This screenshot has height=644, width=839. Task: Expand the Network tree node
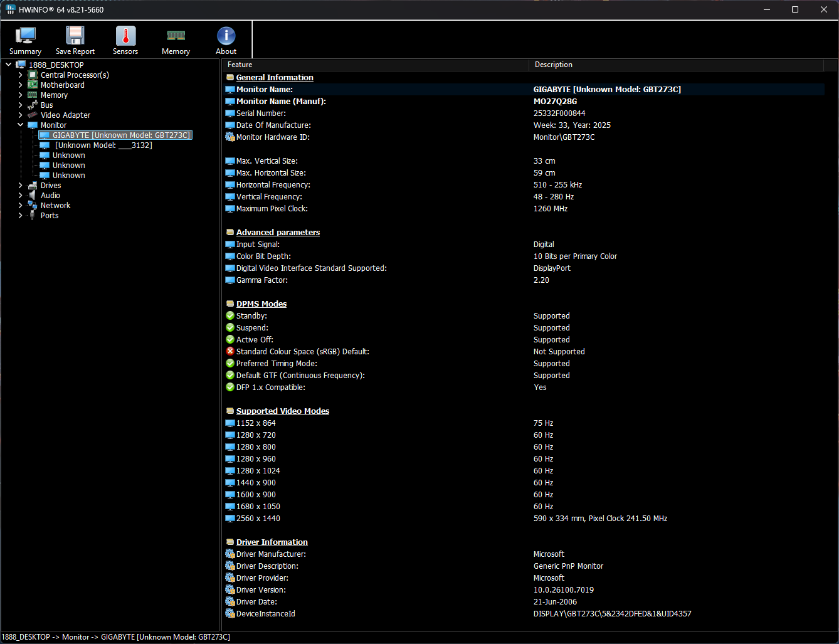(x=20, y=205)
